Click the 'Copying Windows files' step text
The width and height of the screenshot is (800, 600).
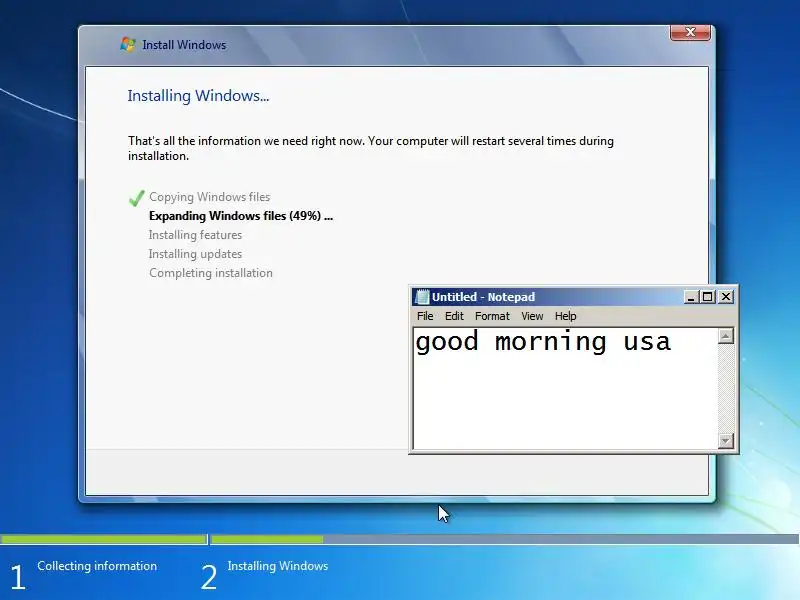(209, 197)
